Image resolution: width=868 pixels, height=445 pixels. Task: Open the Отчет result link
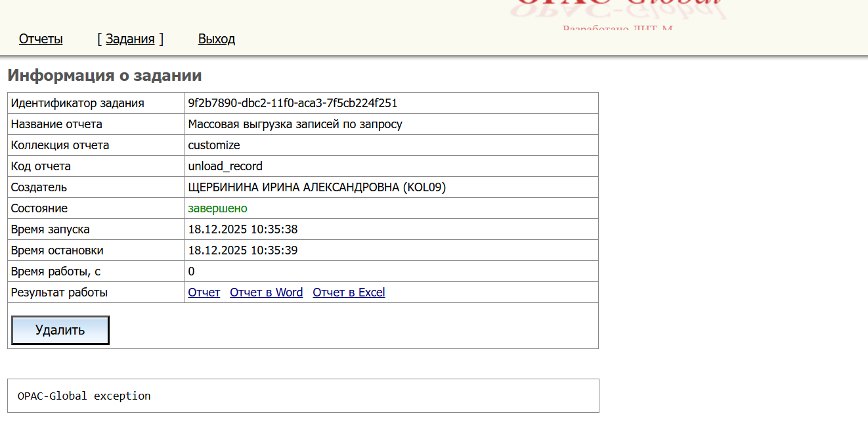pyautogui.click(x=204, y=293)
